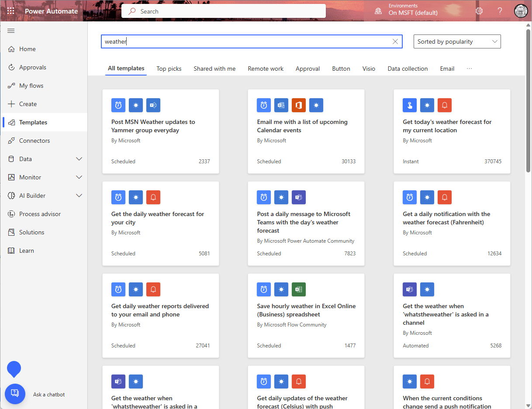Show more template tabs via ellipsis
Viewport: 532px width, 409px height.
click(470, 69)
